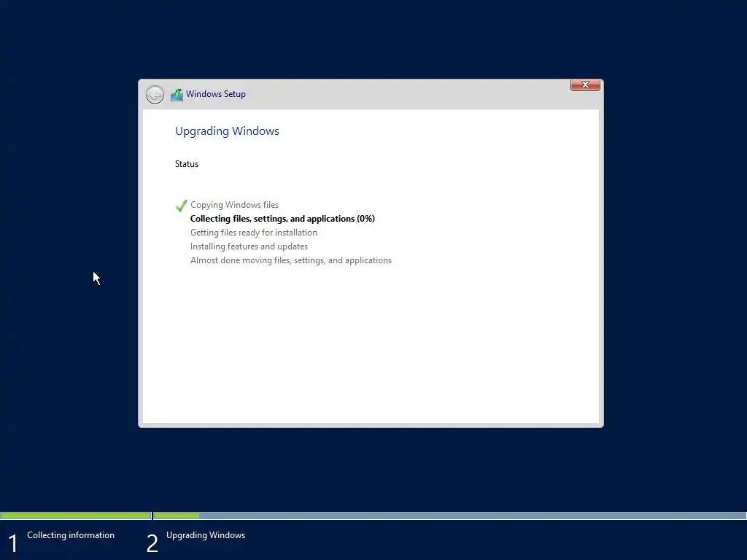Image resolution: width=747 pixels, height=560 pixels.
Task: Select 'Copying Windows files' status line
Action: [234, 205]
